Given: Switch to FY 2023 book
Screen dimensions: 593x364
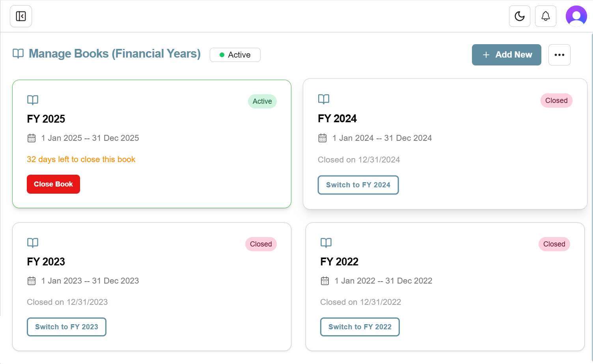Looking at the screenshot, I should click(x=67, y=327).
